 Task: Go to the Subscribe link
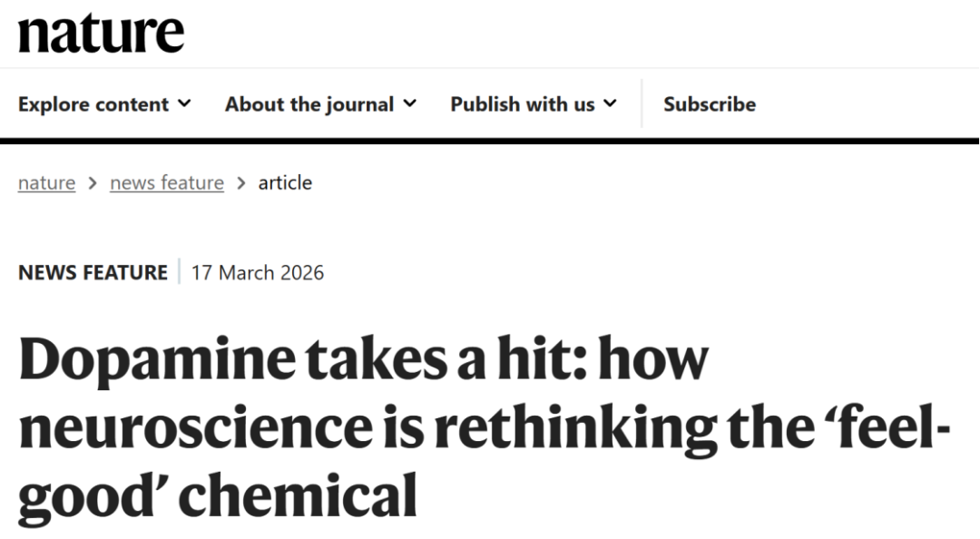(710, 104)
